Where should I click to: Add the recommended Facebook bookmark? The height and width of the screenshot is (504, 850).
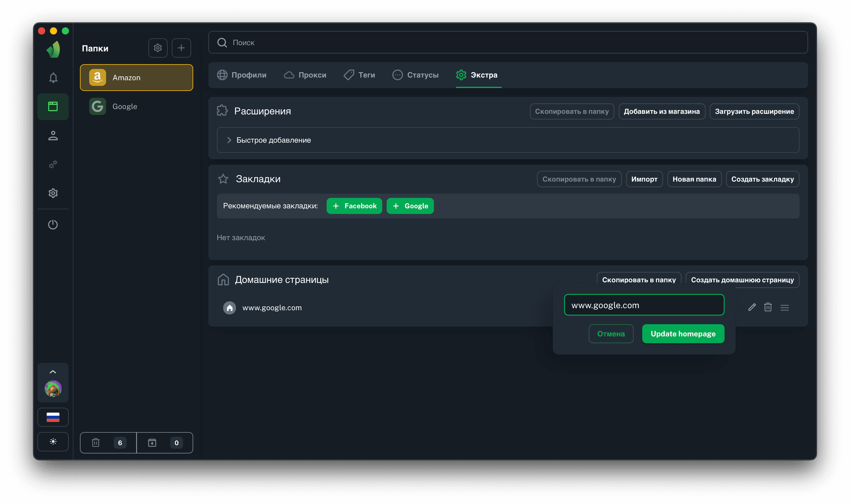click(354, 206)
